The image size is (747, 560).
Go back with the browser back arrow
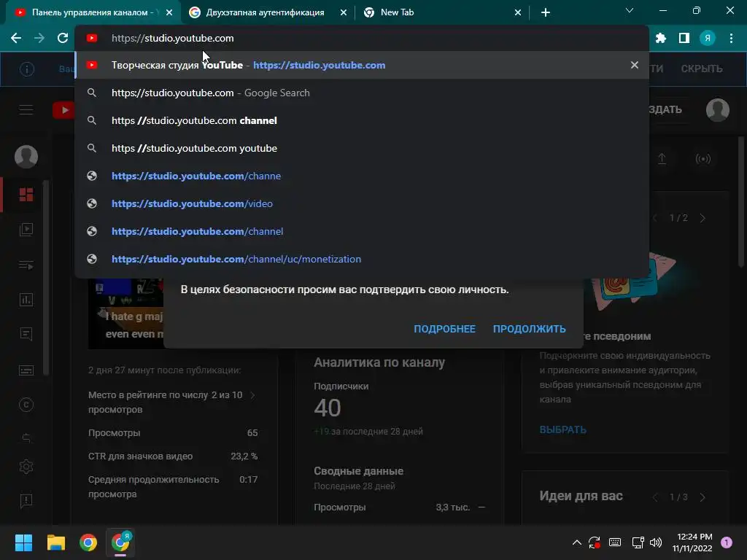[x=16, y=38]
